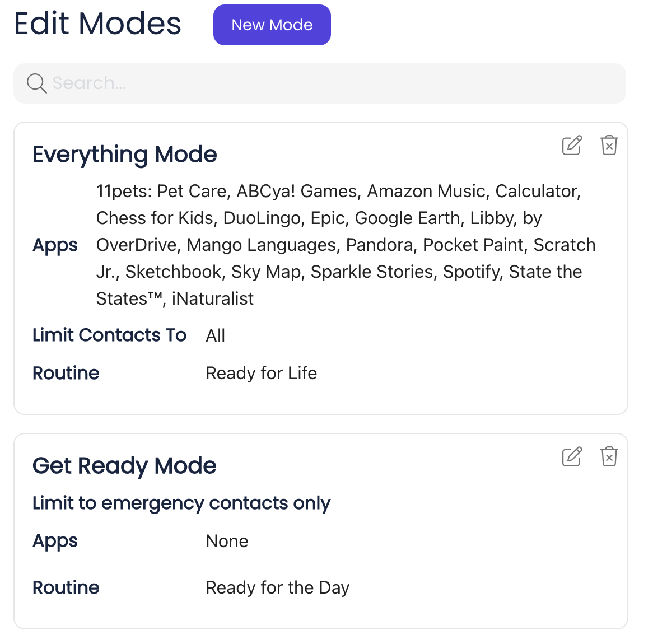Select the Everything Mode apps list text
The image size is (653, 644).
tap(346, 245)
